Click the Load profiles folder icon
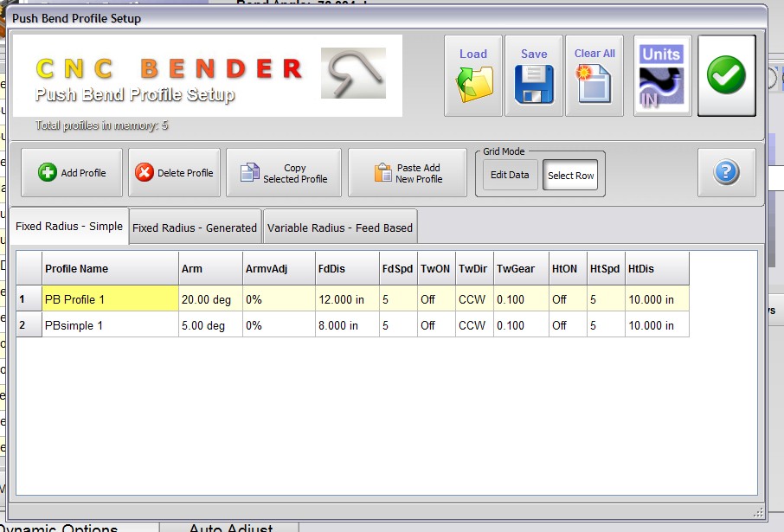Viewport: 784px width, 532px height. pos(472,76)
